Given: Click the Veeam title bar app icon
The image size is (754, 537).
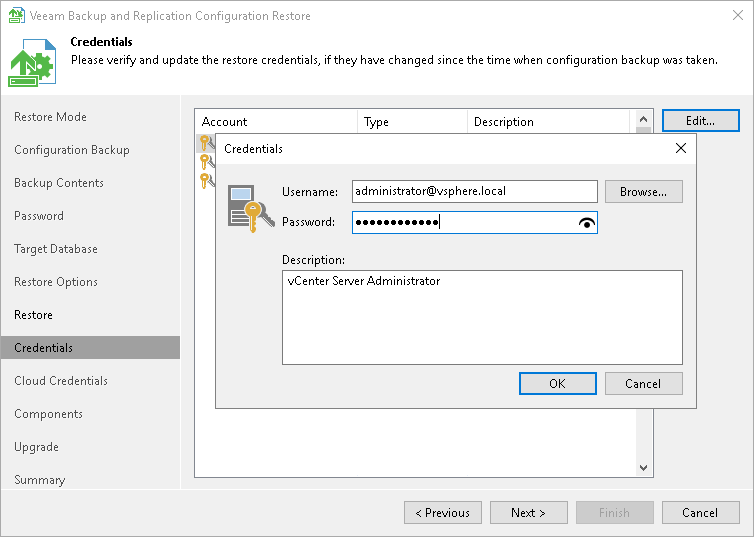Looking at the screenshot, I should [13, 16].
